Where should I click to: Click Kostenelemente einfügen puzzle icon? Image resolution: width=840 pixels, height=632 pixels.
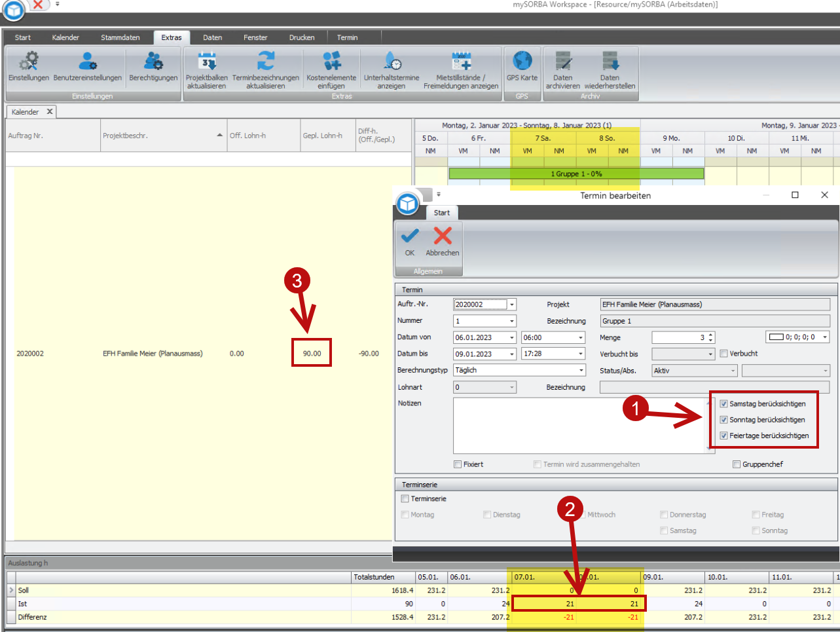pyautogui.click(x=331, y=62)
